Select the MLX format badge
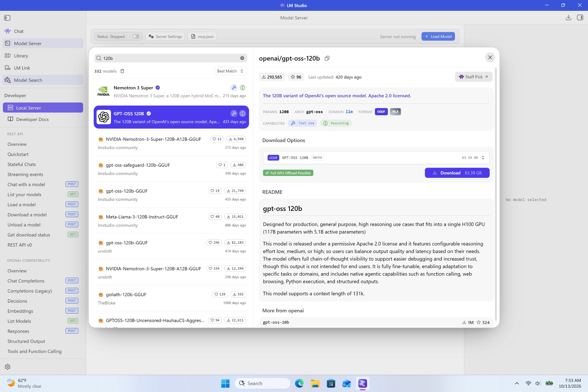This screenshot has height=392, width=588. (395, 112)
